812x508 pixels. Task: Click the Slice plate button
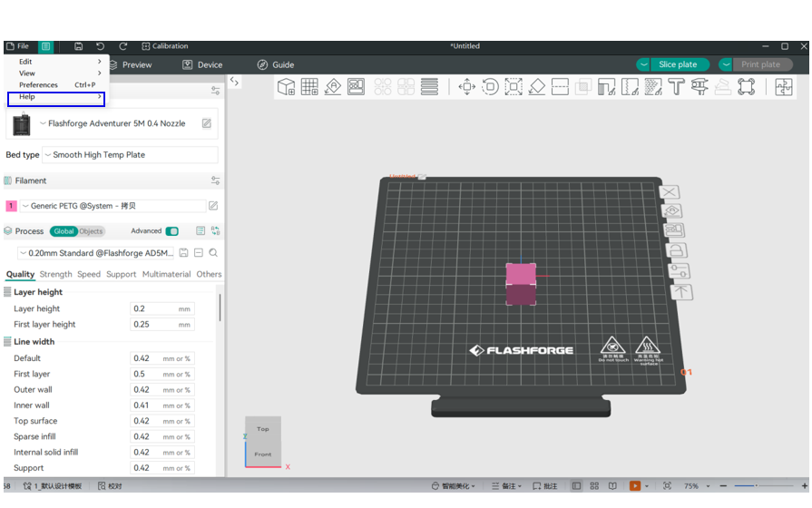678,64
